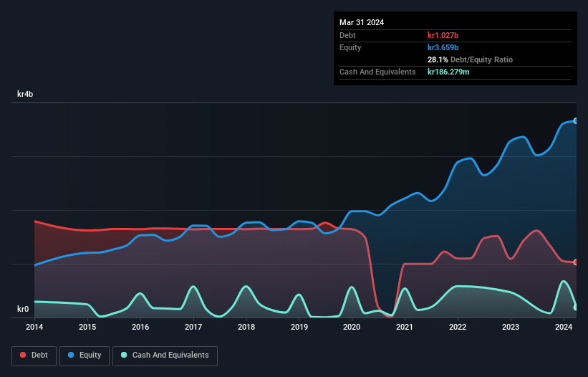
Task: Select the Debt endpoint marker on chart
Action: click(x=576, y=262)
